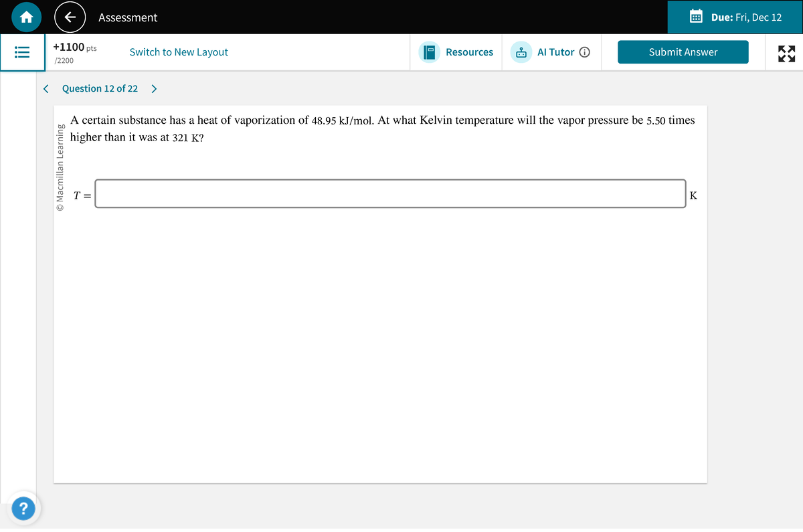The image size is (803, 532).
Task: Click the Assessment title in the header
Action: 128,17
